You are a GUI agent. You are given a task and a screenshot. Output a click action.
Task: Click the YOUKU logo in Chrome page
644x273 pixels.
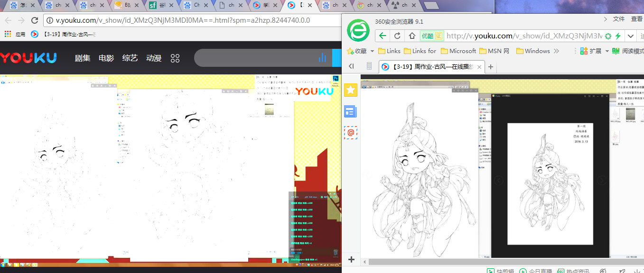click(x=28, y=58)
